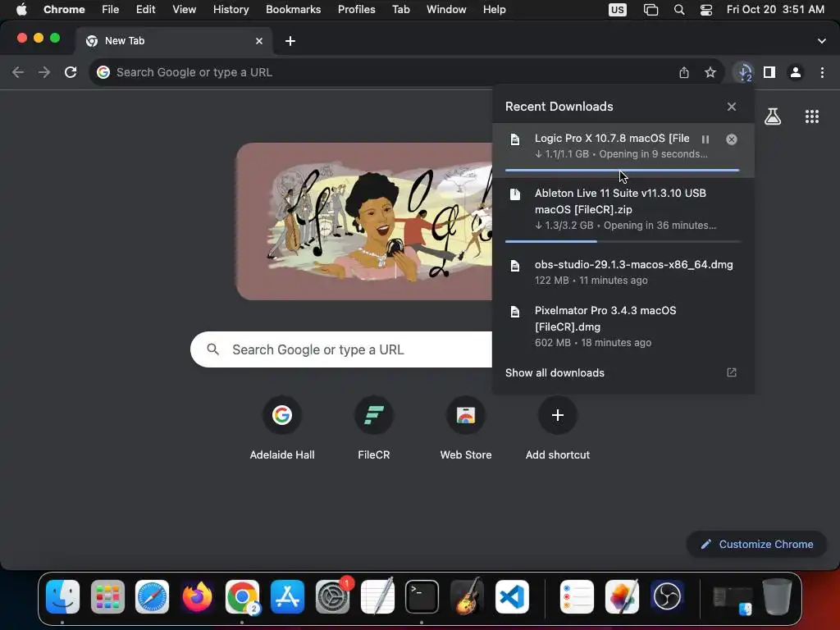This screenshot has height=630, width=840.
Task: Click Add shortcut button
Action: [x=558, y=428]
